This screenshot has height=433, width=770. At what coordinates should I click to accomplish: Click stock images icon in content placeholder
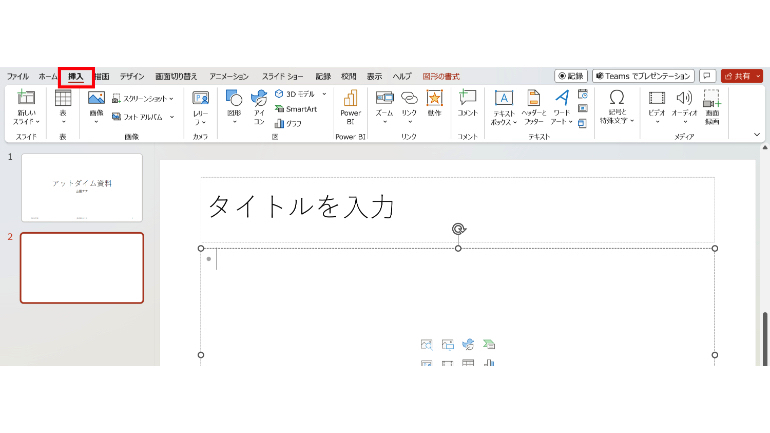426,345
